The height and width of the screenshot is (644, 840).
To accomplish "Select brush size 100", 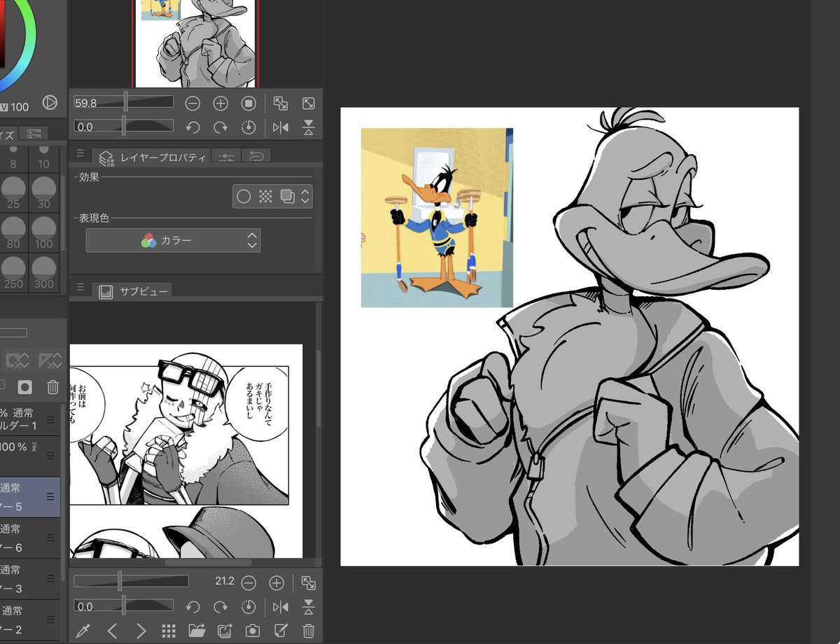I will 43,234.
